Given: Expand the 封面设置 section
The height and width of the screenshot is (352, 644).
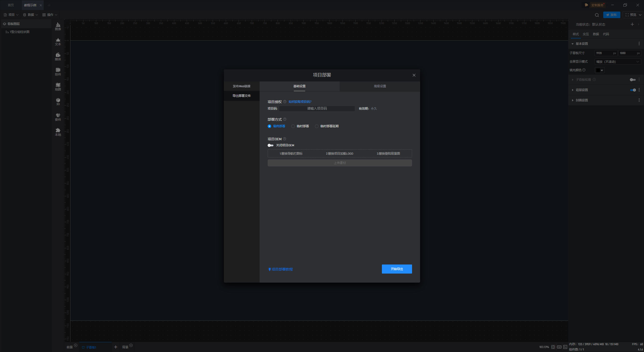Looking at the screenshot, I should (x=582, y=100).
